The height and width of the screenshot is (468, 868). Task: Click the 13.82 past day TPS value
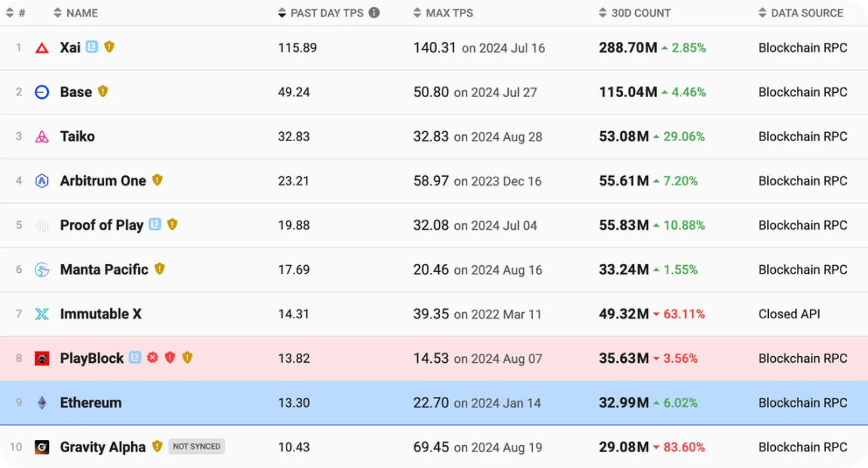[x=294, y=358]
